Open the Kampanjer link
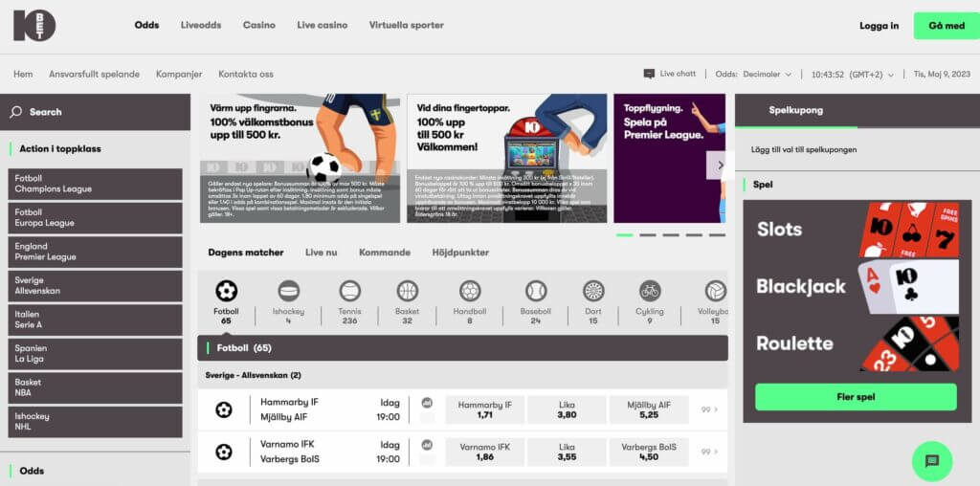The image size is (980, 486). (x=179, y=74)
